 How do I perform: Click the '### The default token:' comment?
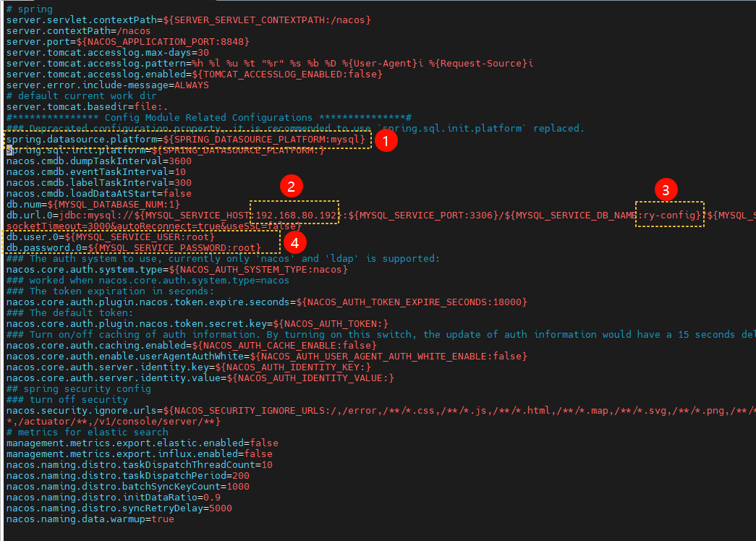[70, 313]
